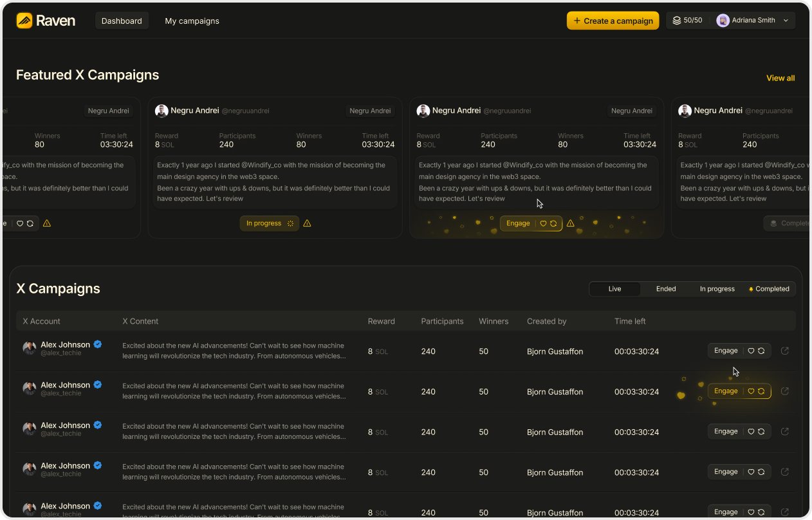Select the In progress filter tab in X Campaigns
Viewport: 812px width, 520px height.
click(x=717, y=289)
